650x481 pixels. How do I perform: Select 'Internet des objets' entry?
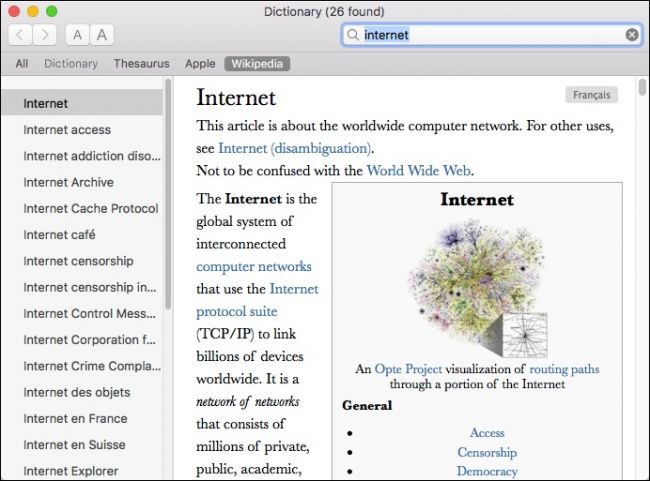[82, 392]
